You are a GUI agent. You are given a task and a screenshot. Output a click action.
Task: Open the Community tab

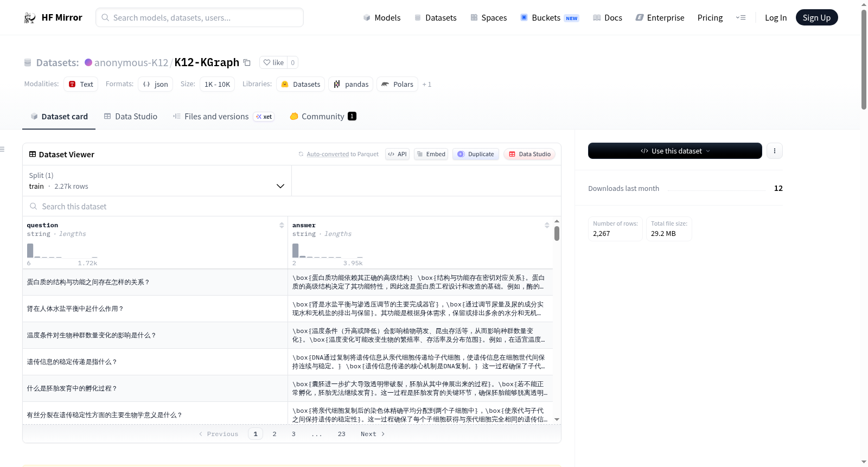pyautogui.click(x=323, y=116)
